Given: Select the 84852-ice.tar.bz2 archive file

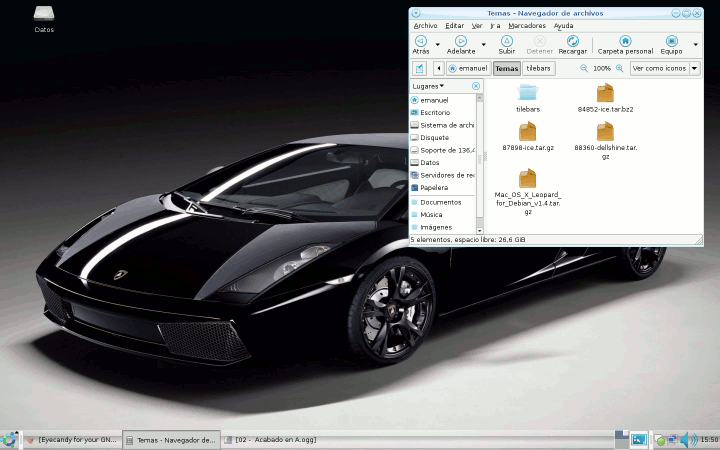Looking at the screenshot, I should click(x=605, y=97).
